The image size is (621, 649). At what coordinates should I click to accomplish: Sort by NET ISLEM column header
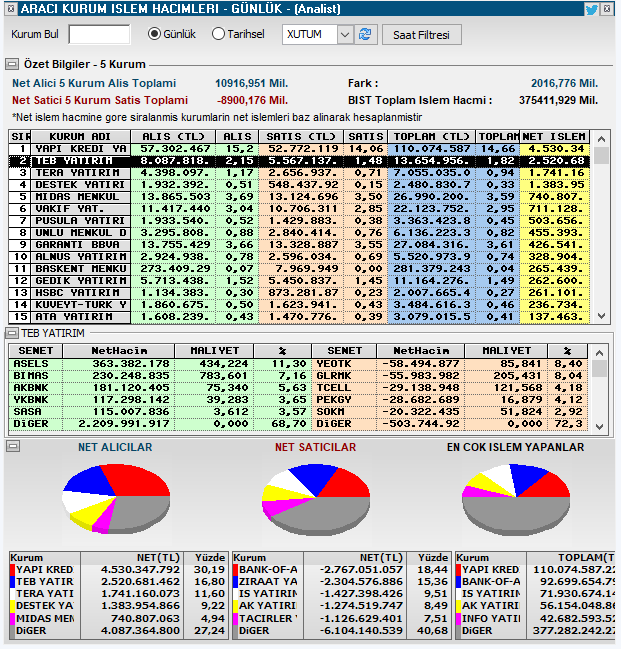point(554,136)
